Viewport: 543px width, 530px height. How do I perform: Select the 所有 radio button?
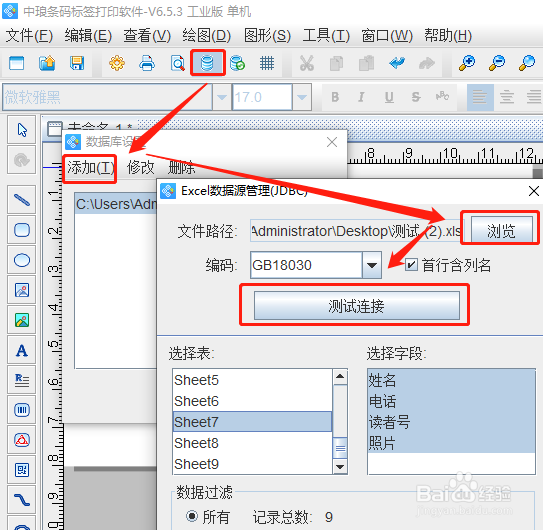coord(192,516)
